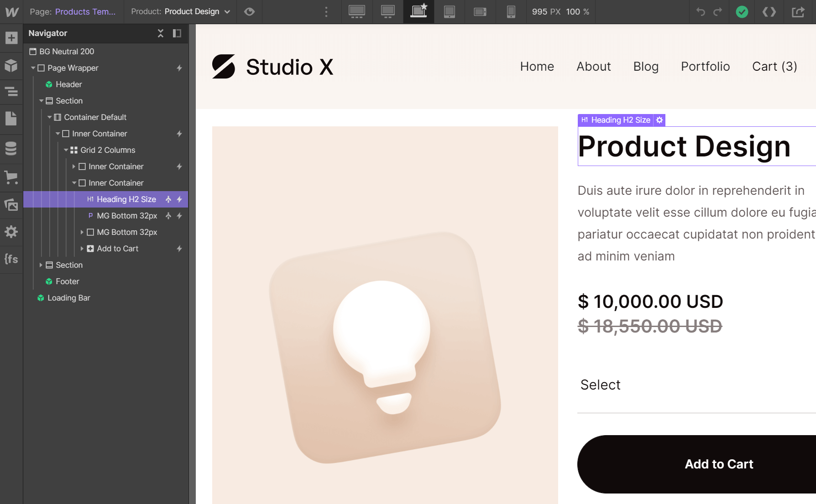Open the Components cube panel

pos(11,66)
